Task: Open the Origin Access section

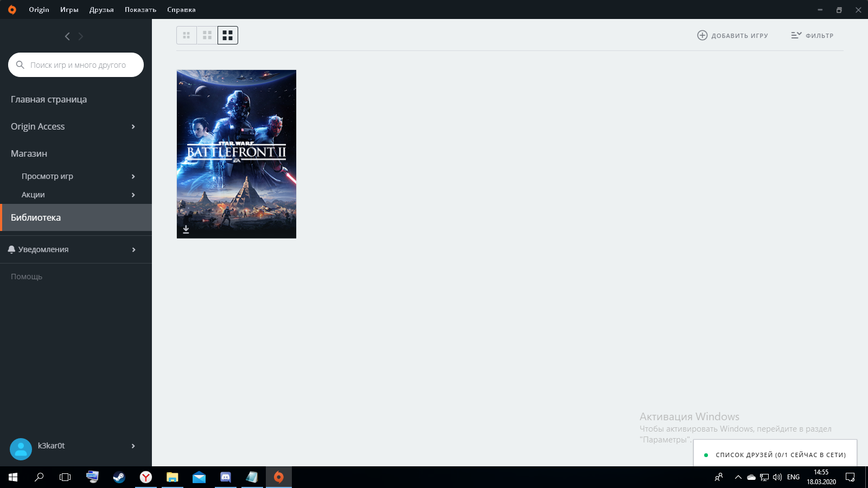Action: pyautogui.click(x=38, y=126)
